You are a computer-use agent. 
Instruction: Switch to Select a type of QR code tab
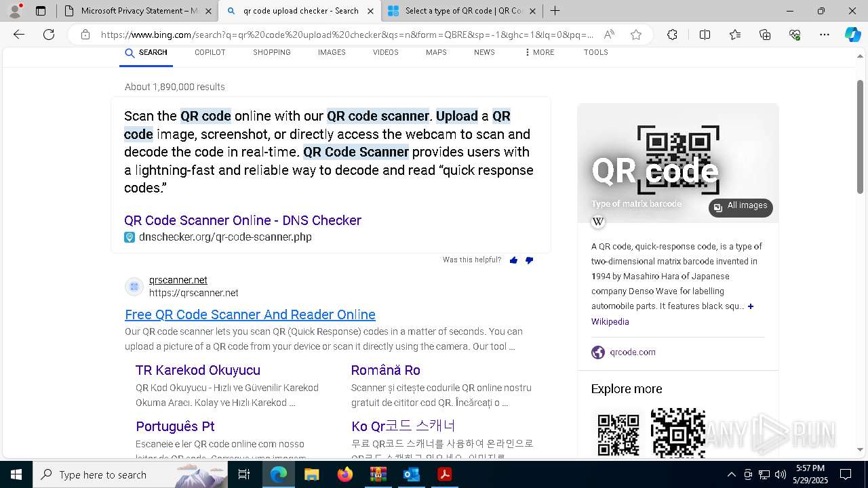click(462, 11)
